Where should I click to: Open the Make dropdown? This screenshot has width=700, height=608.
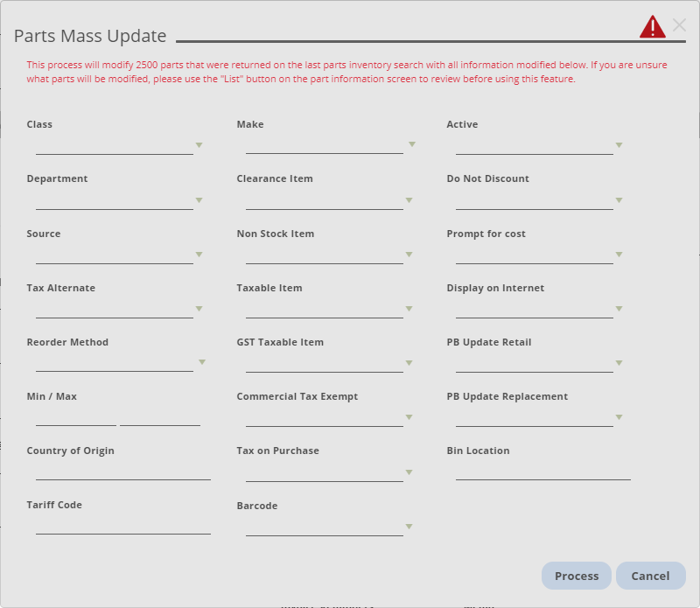pyautogui.click(x=409, y=145)
